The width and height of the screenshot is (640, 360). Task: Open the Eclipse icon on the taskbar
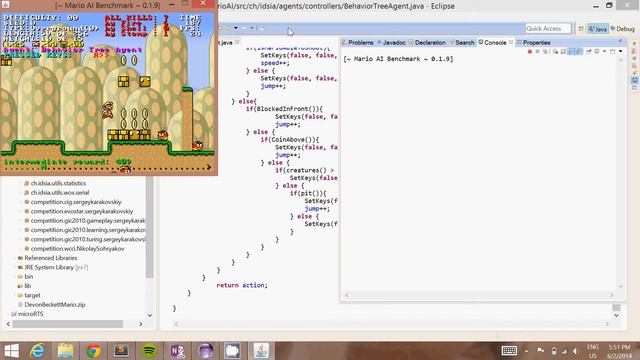[205, 351]
